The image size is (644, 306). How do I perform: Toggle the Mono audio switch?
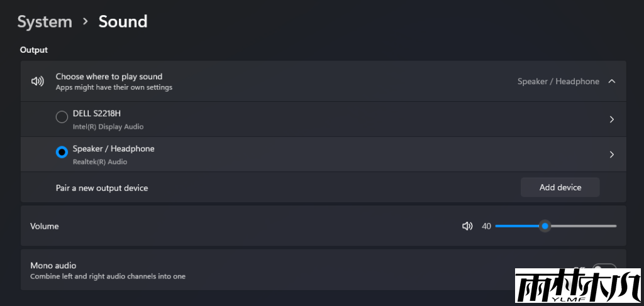click(604, 266)
